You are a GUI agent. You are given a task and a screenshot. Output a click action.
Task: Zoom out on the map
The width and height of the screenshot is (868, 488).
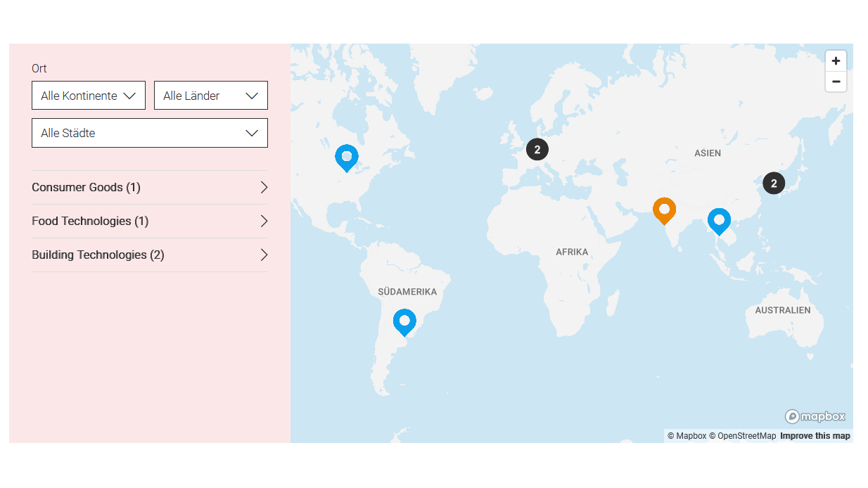tap(836, 82)
